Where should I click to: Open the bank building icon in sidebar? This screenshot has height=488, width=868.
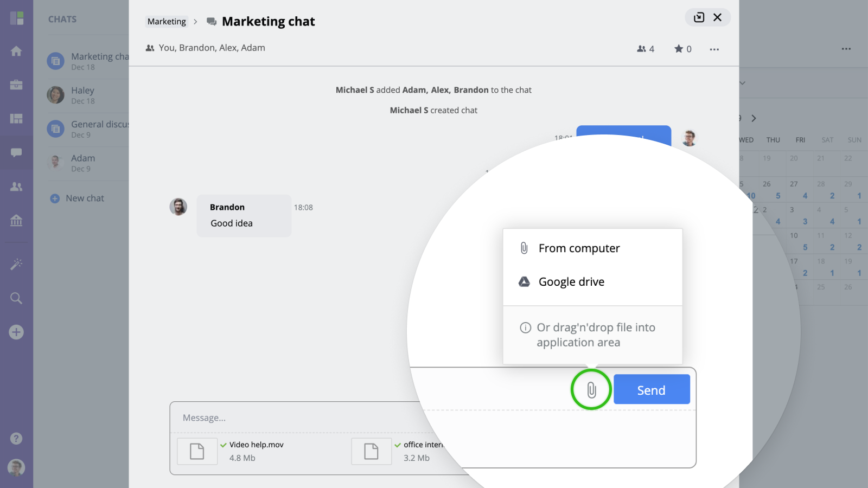(16, 220)
